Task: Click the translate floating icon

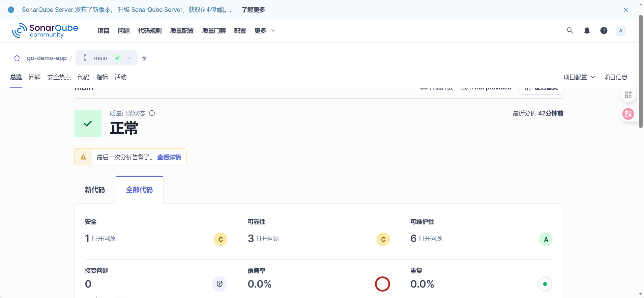Action: [x=628, y=114]
